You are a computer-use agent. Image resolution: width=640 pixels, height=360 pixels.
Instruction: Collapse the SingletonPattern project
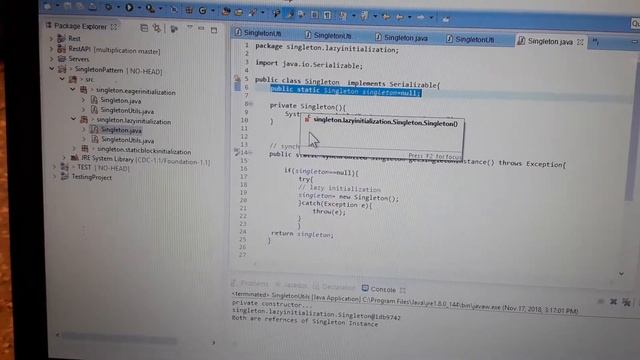click(52, 69)
